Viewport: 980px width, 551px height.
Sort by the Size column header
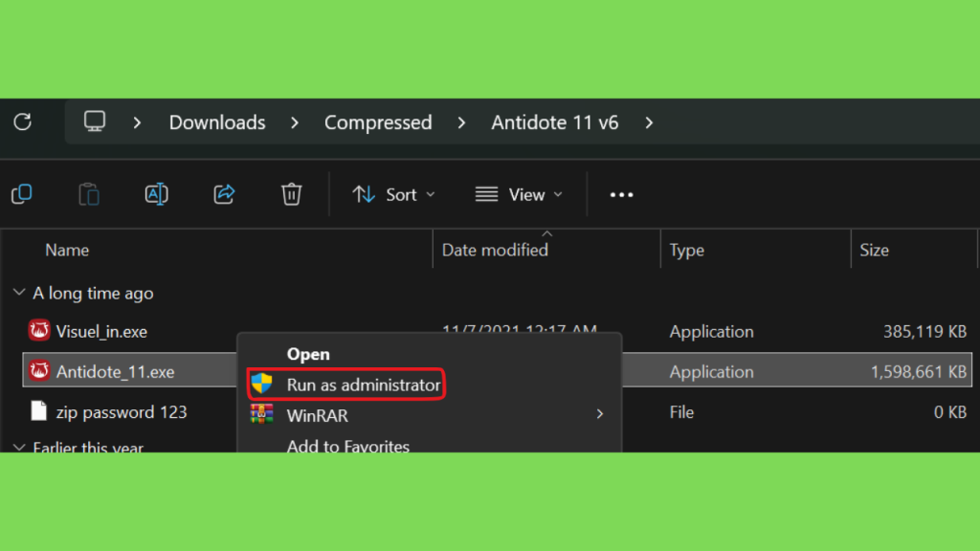point(874,250)
